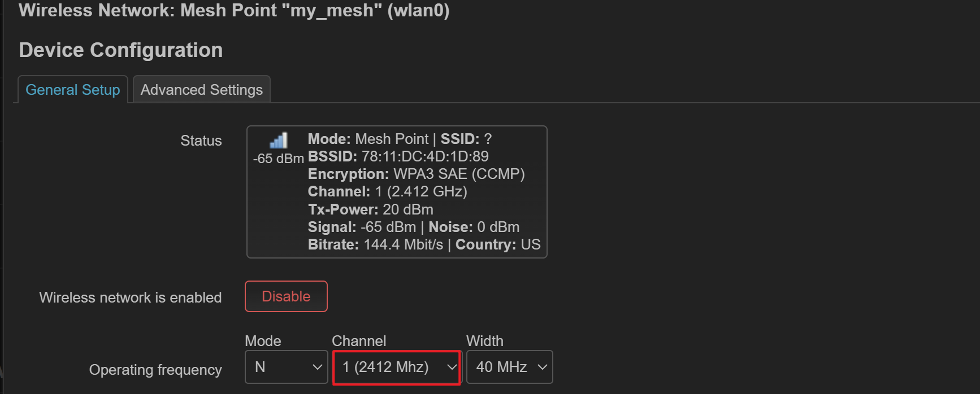
Task: Click the Encryption WPA3 SAE status line
Action: pyautogui.click(x=416, y=174)
